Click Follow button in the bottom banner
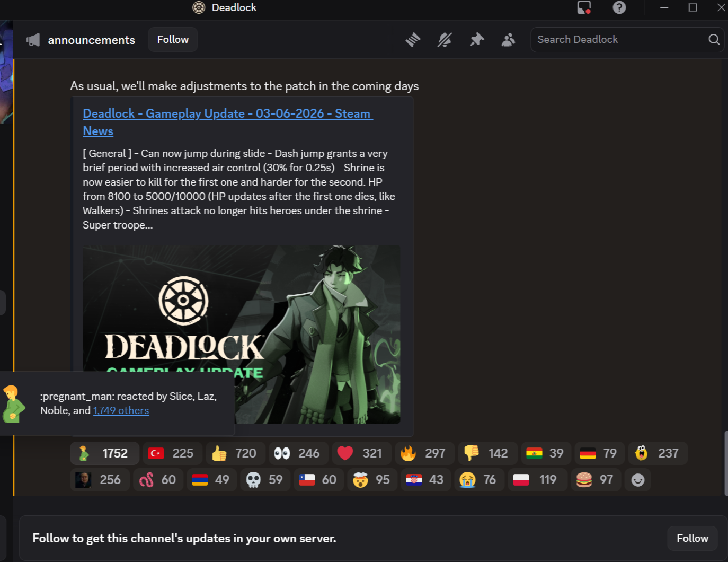 (693, 538)
